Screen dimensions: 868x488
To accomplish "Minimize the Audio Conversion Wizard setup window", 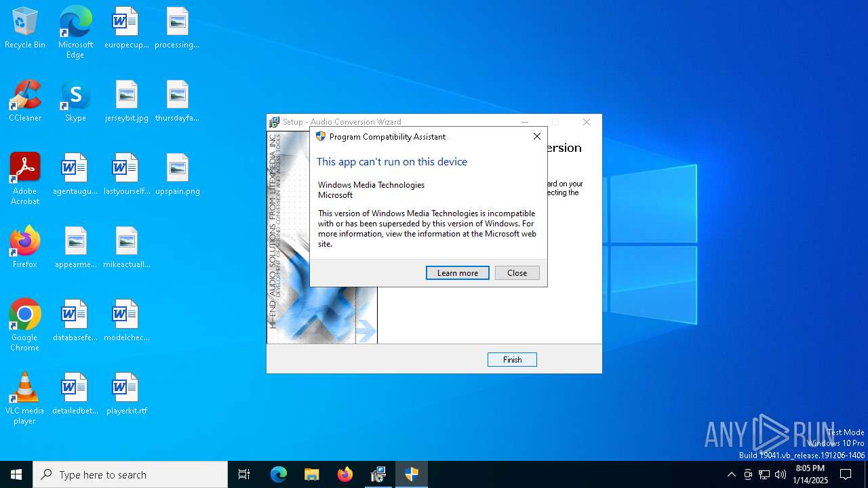I will click(x=525, y=122).
